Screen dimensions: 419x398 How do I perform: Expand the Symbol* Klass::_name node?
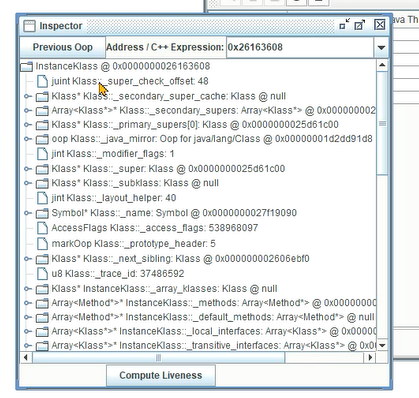coord(28,213)
